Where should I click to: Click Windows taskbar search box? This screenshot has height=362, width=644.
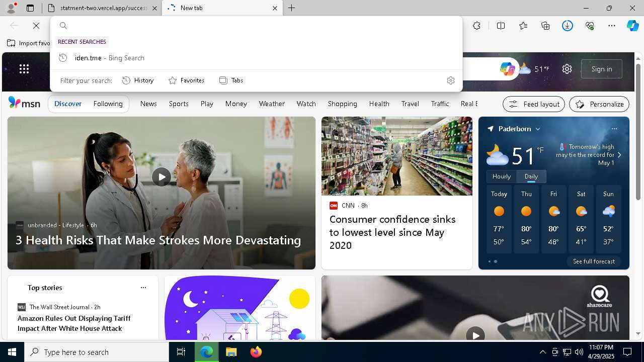[x=97, y=352]
